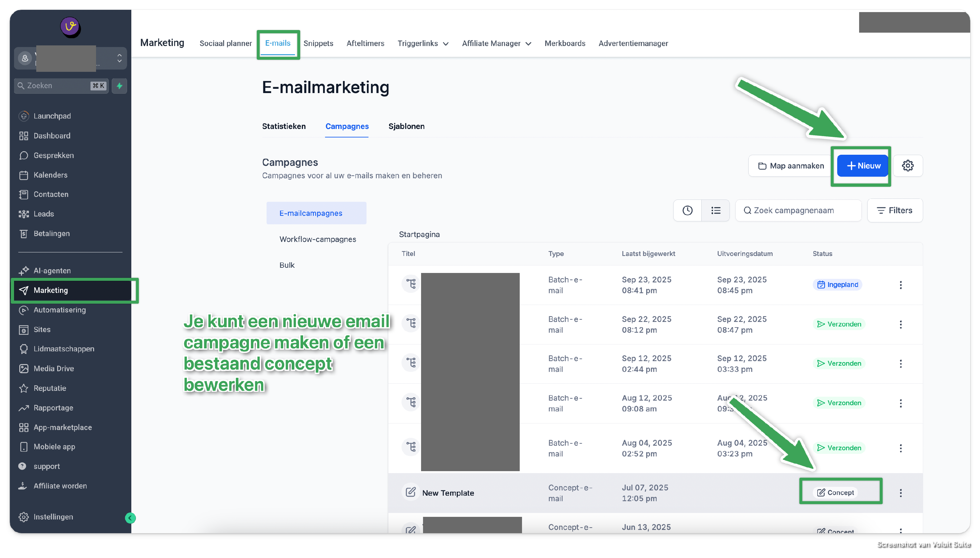The height and width of the screenshot is (558, 980).
Task: Click the blue Nieuw button
Action: pos(863,166)
